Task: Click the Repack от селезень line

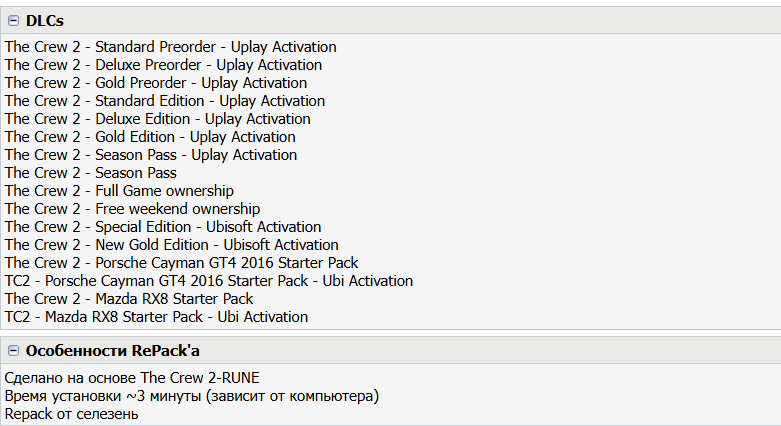Action: (71, 415)
